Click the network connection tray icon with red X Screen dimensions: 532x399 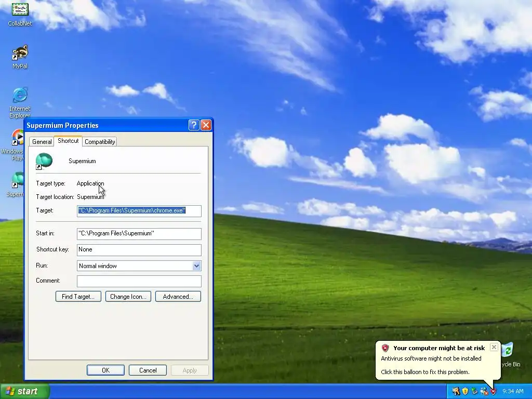click(484, 391)
